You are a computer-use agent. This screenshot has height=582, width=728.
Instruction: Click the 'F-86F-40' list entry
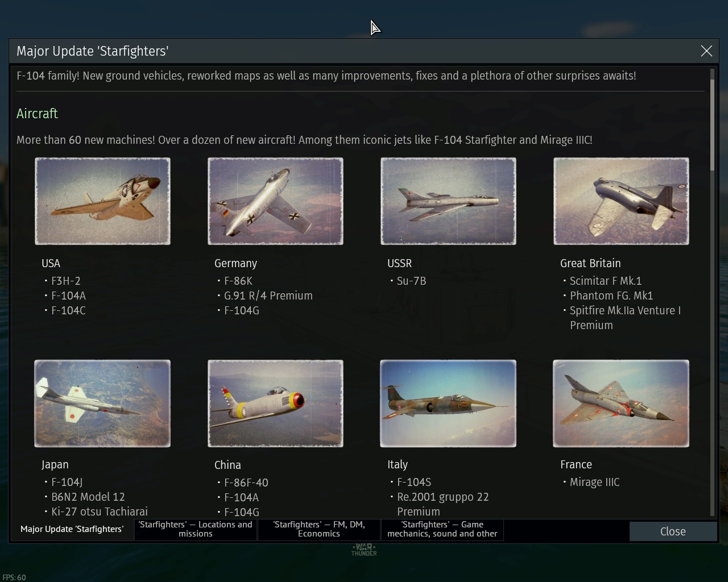[x=246, y=483]
